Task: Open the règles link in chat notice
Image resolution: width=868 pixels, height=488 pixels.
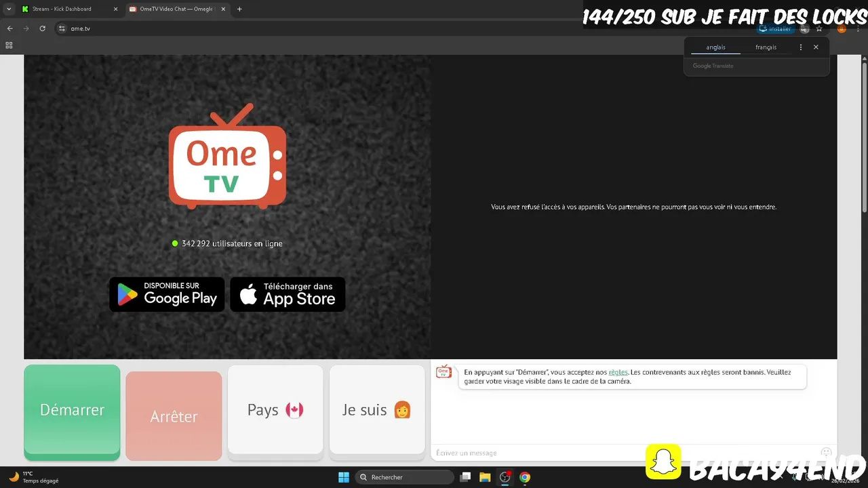Action: pos(618,372)
